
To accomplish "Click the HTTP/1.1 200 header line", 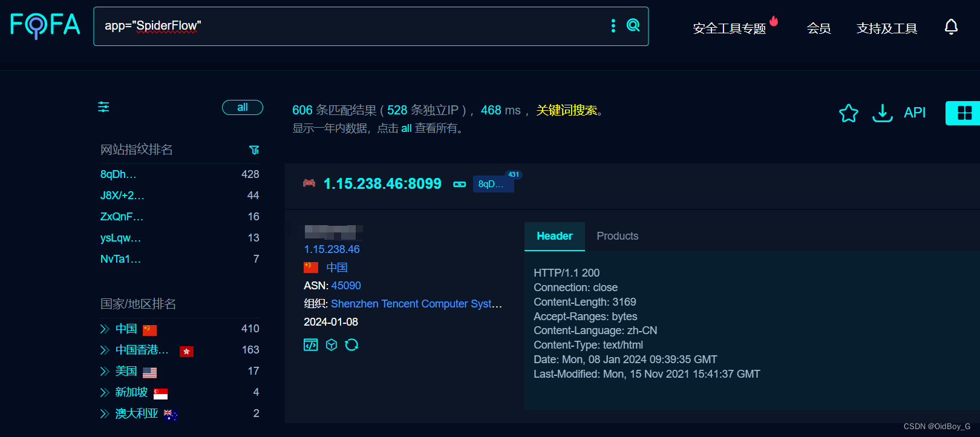I will click(x=567, y=273).
